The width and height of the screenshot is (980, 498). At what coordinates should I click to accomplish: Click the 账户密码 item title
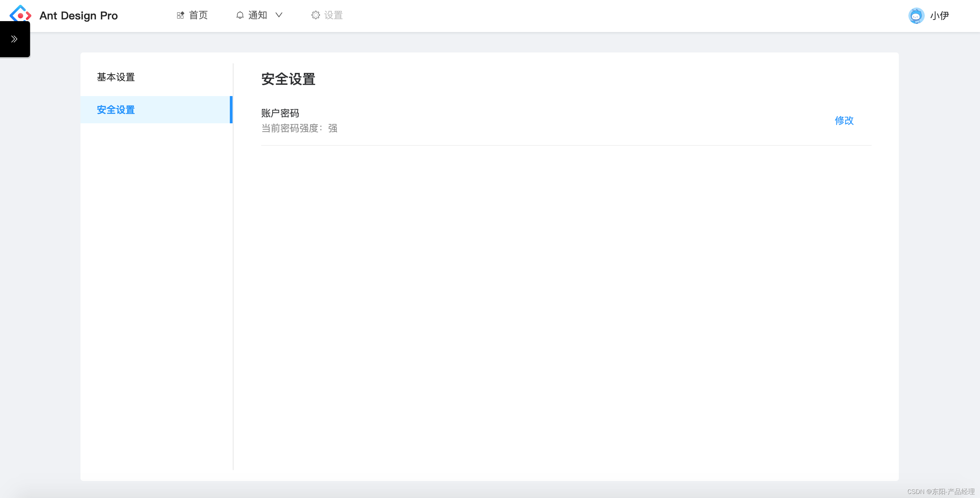point(280,113)
